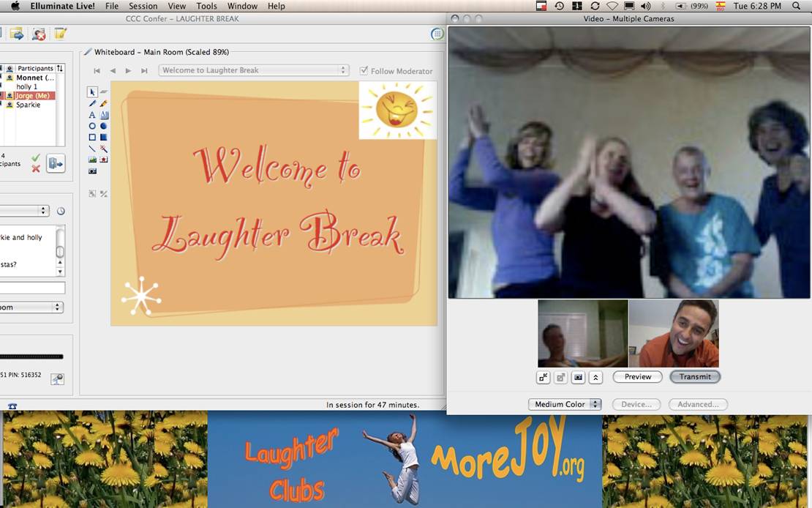Collapse the video controls with the chevron
812x508 pixels.
(595, 377)
